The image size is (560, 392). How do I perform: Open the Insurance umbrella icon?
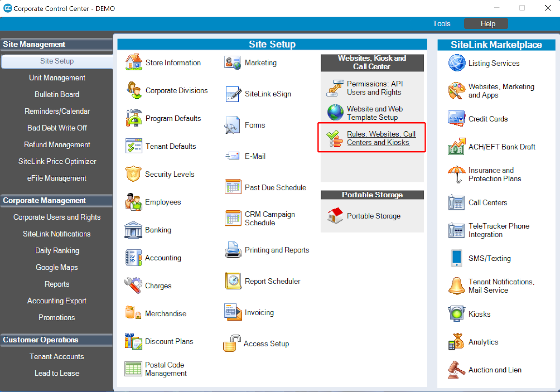[x=457, y=174]
